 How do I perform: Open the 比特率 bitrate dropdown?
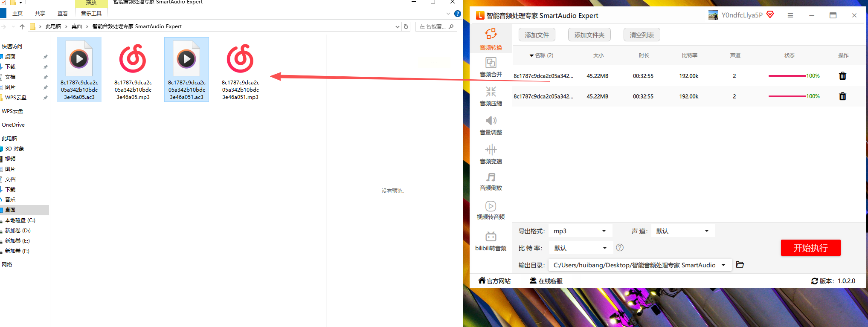pyautogui.click(x=581, y=248)
